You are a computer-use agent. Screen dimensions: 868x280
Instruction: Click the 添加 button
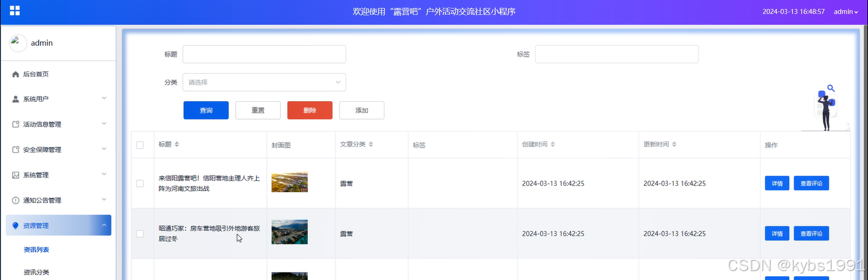tap(362, 110)
